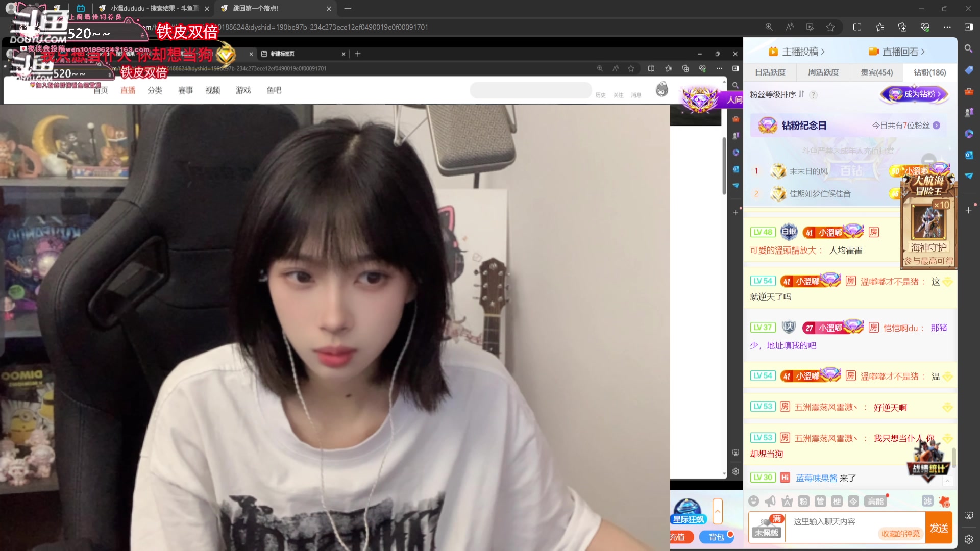Collapse the floating promotion widget minus button
This screenshot has height=551, width=980.
929,160
